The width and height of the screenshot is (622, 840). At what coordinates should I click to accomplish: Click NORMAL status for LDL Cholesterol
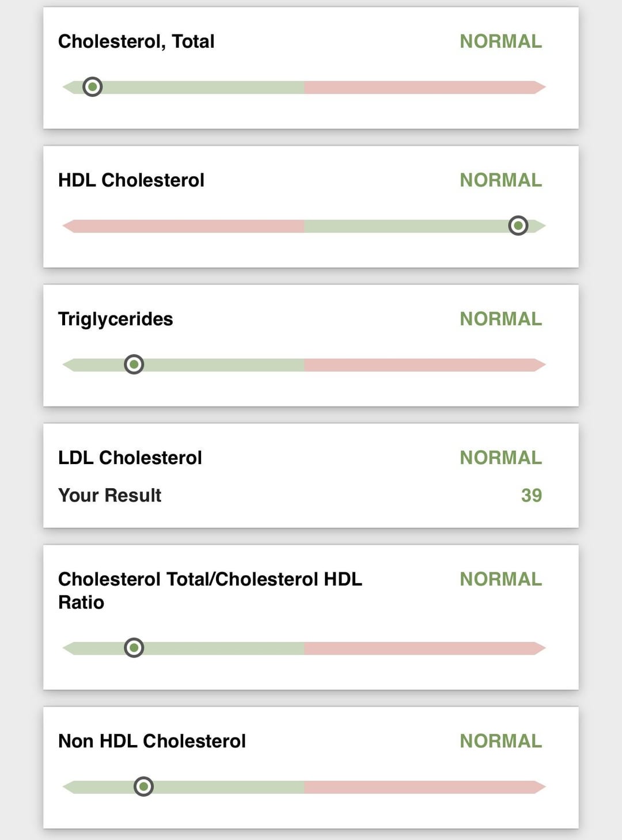pyautogui.click(x=500, y=458)
